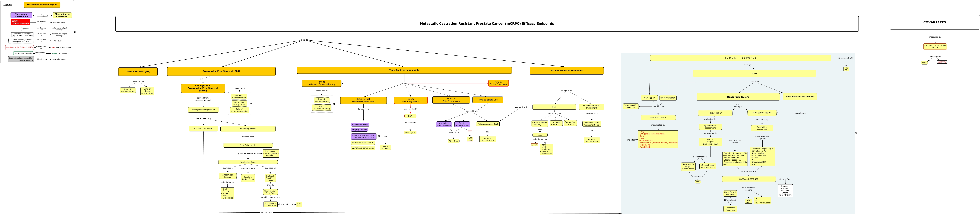Image resolution: width=980 pixels, height=214 pixels.
Task: Collapse the skeletal-related events nested group
Action: (x=379, y=136)
